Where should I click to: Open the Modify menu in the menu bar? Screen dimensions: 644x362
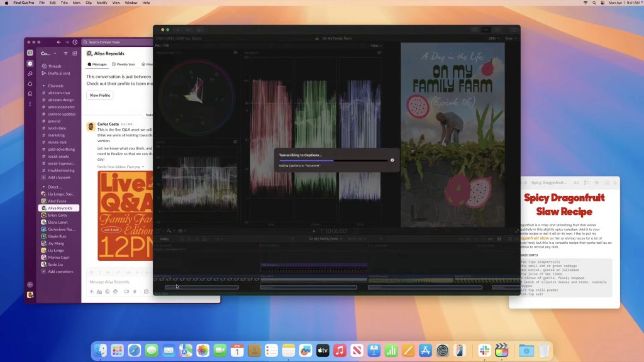point(101,3)
